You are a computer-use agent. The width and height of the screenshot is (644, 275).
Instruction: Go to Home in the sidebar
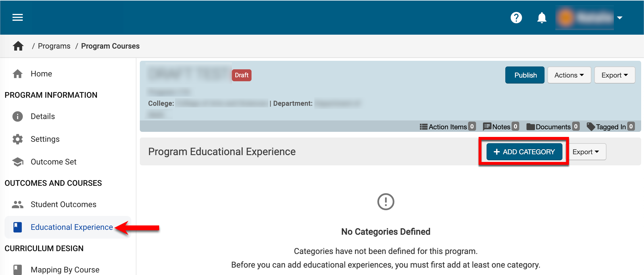[41, 74]
